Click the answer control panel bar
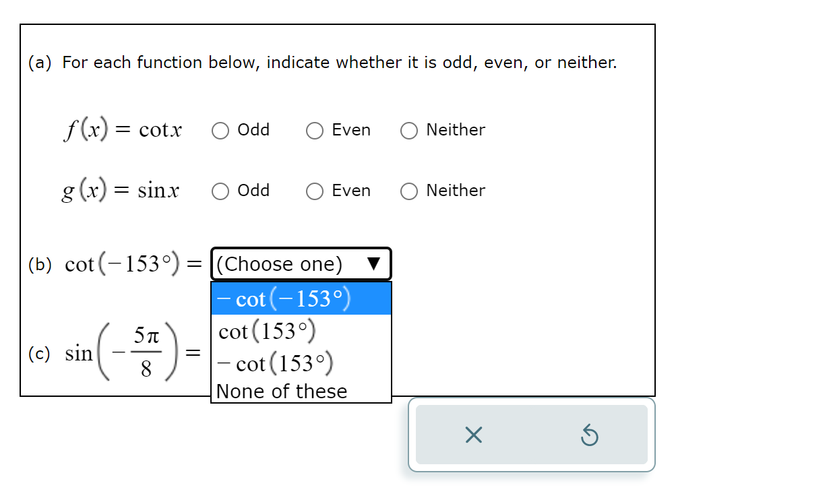 coord(532,435)
